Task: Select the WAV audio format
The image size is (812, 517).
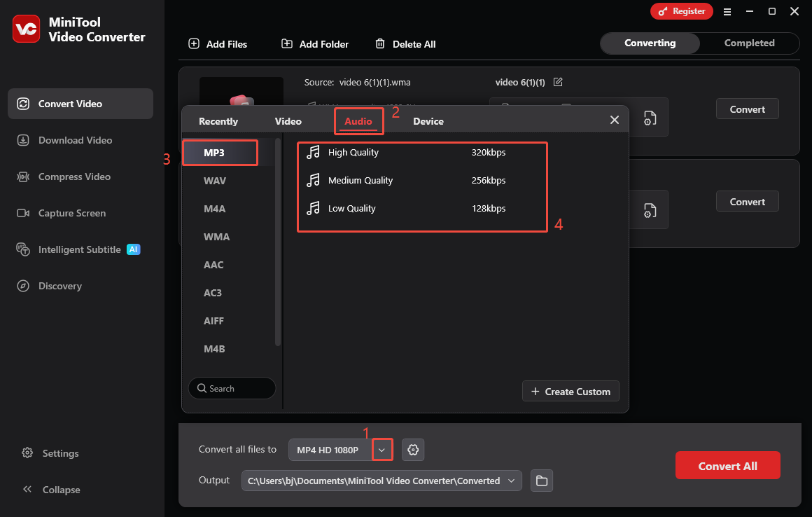Action: pos(216,180)
